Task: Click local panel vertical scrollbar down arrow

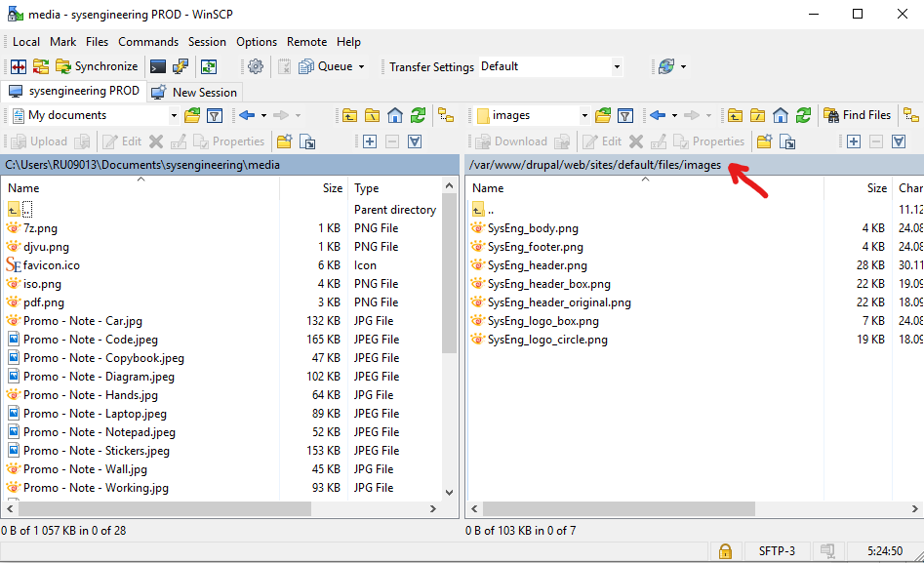Action: (450, 492)
